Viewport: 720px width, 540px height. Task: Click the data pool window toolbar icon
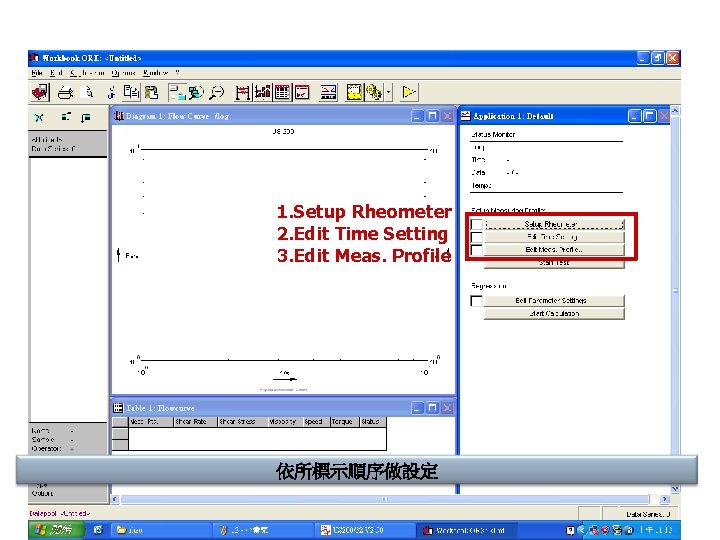coord(177,92)
